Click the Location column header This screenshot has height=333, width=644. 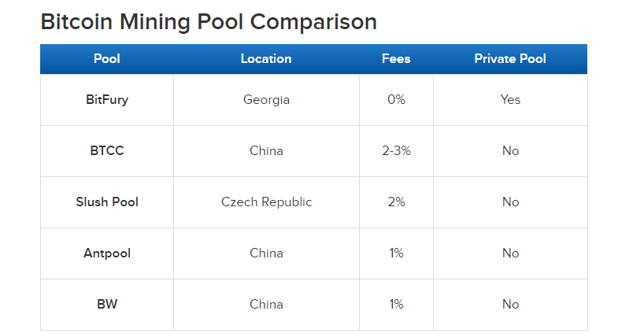(266, 59)
